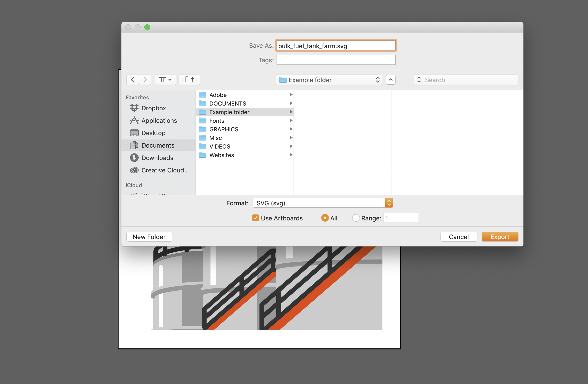Select Desktop in Favorites
Screen dimensions: 588x384
click(x=154, y=133)
